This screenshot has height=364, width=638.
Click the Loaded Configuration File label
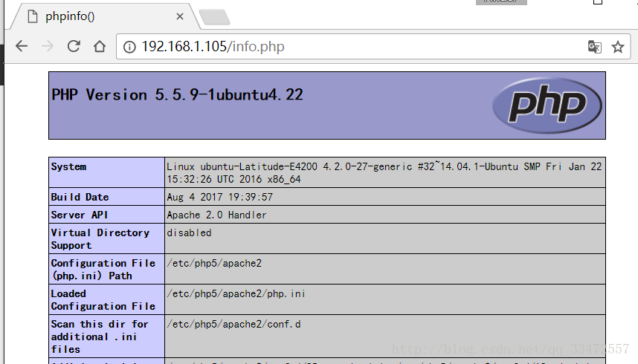(103, 299)
